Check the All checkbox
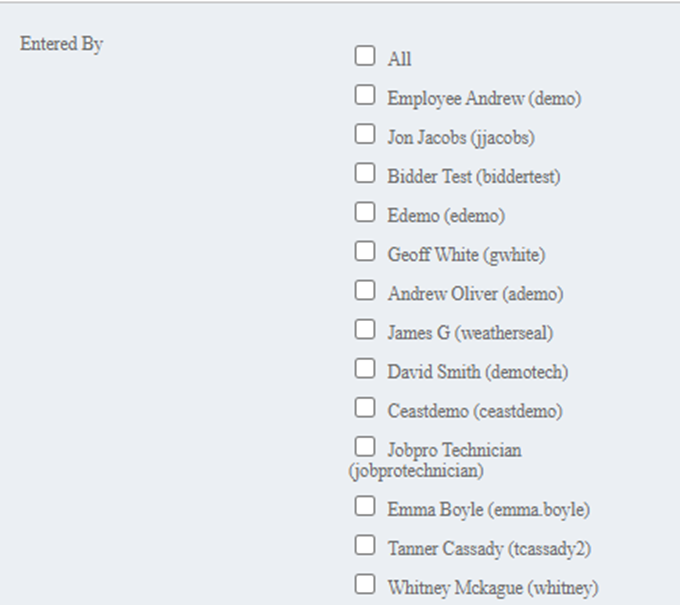Image resolution: width=680 pixels, height=605 pixels. click(x=365, y=56)
